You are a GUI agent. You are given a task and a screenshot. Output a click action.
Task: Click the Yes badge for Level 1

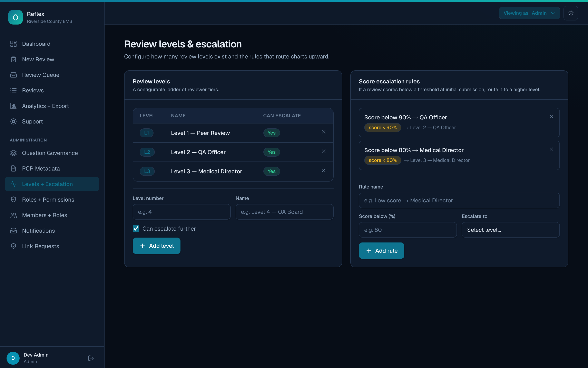[272, 133]
